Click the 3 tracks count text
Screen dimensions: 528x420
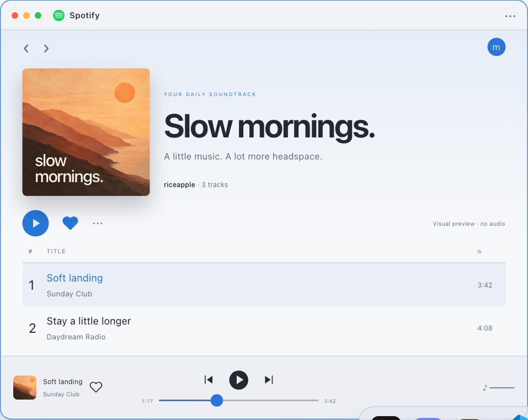[x=215, y=184]
